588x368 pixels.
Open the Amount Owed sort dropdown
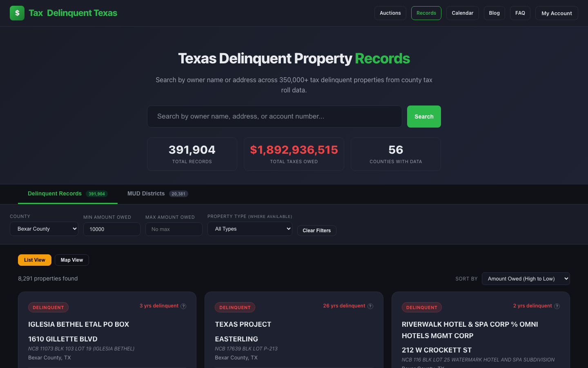(526, 279)
